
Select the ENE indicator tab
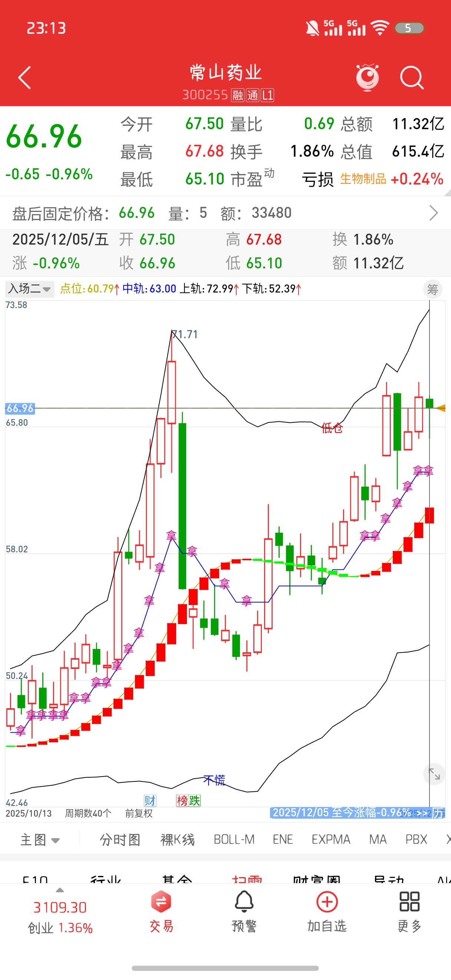(283, 840)
